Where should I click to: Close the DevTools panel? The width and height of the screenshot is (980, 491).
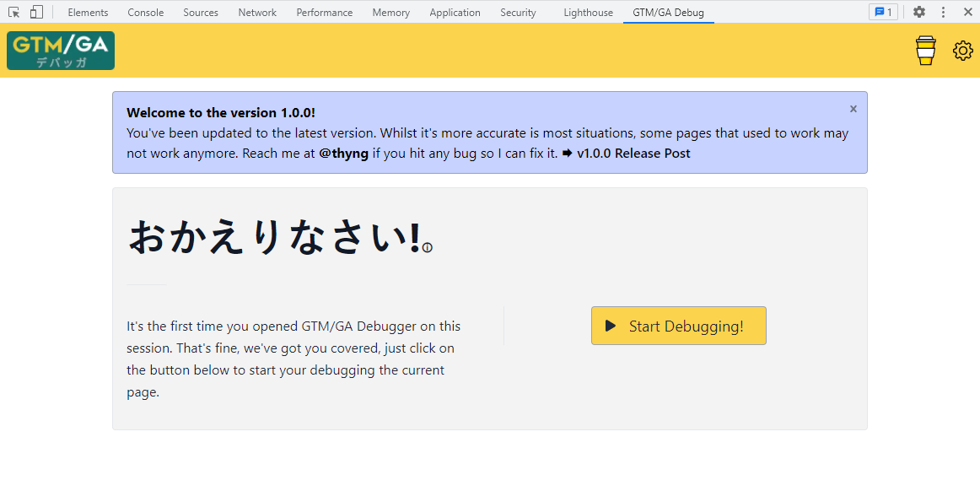click(x=967, y=13)
